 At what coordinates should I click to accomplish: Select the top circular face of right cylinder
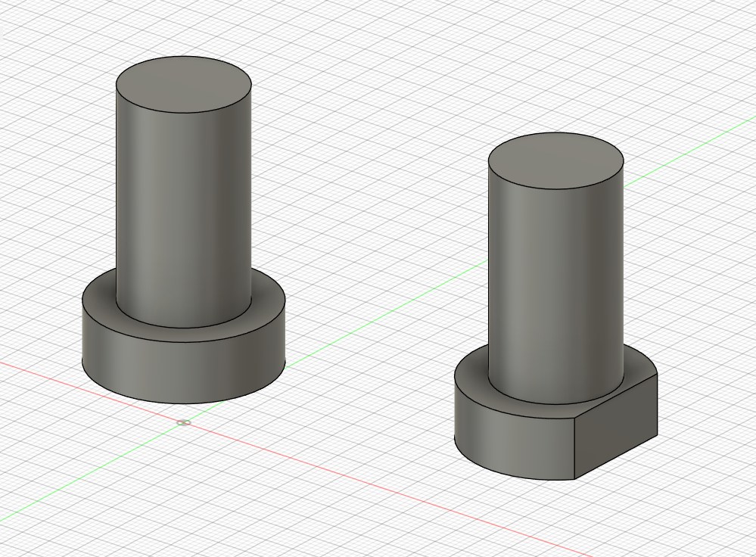[x=556, y=160]
